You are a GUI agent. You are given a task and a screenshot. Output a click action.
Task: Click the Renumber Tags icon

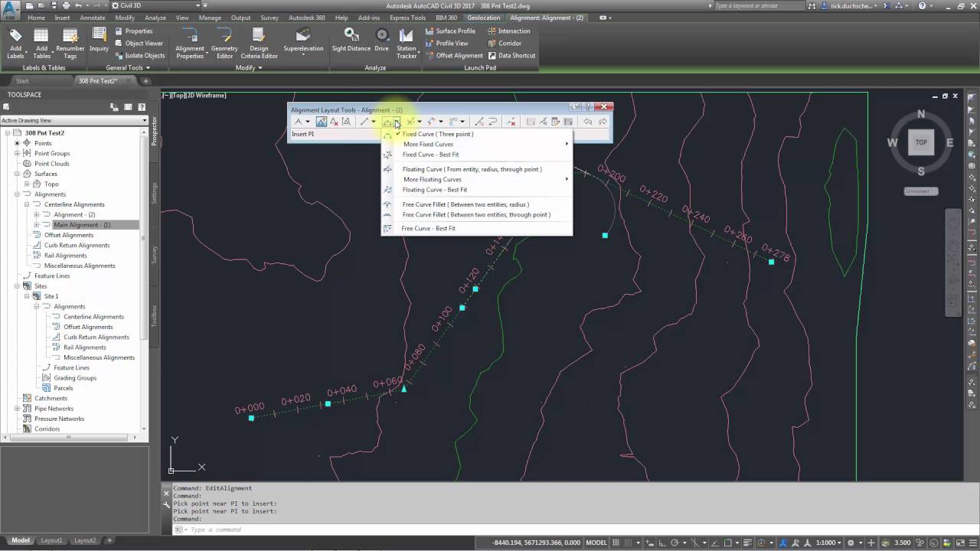tap(70, 44)
